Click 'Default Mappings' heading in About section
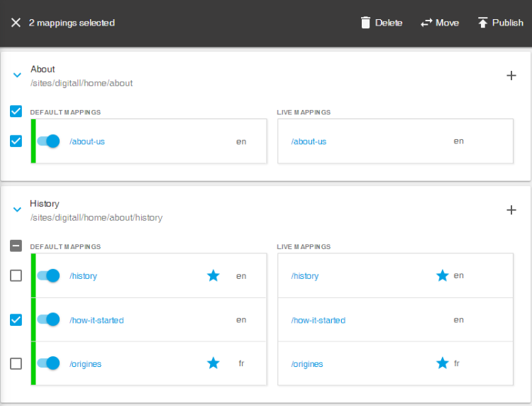 [65, 112]
